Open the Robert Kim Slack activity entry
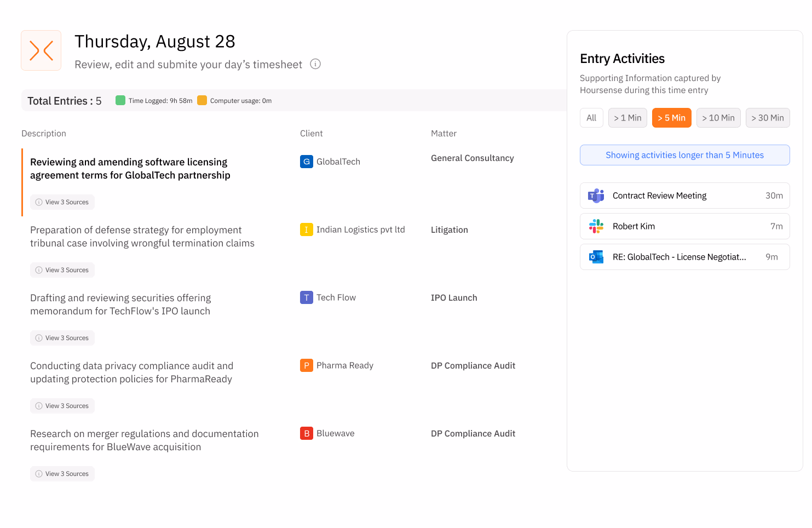 [684, 226]
